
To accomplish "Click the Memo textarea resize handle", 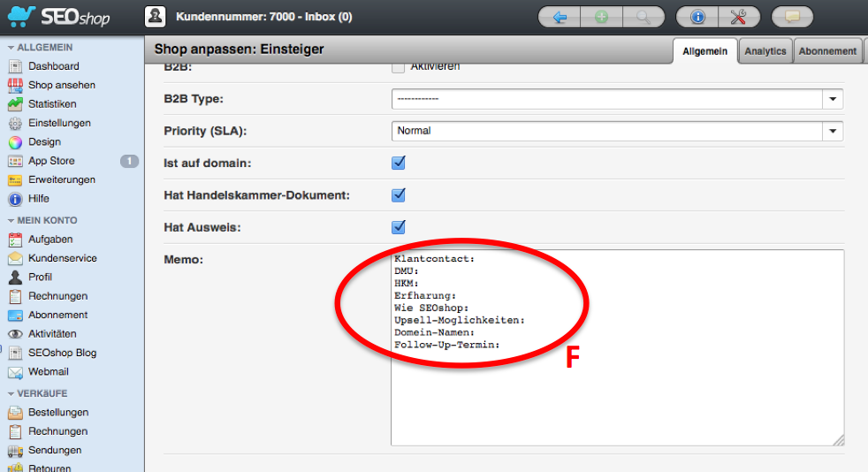I will [x=838, y=439].
